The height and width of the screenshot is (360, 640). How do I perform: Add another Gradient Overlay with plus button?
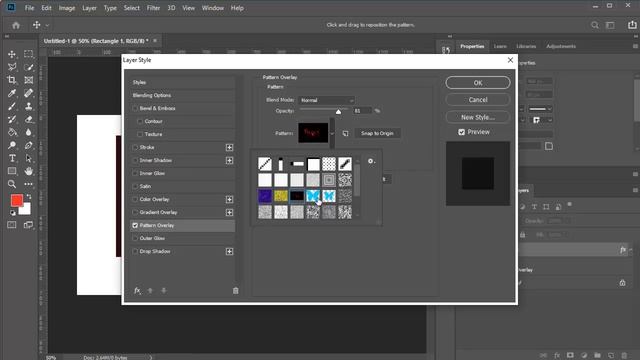coord(229,213)
